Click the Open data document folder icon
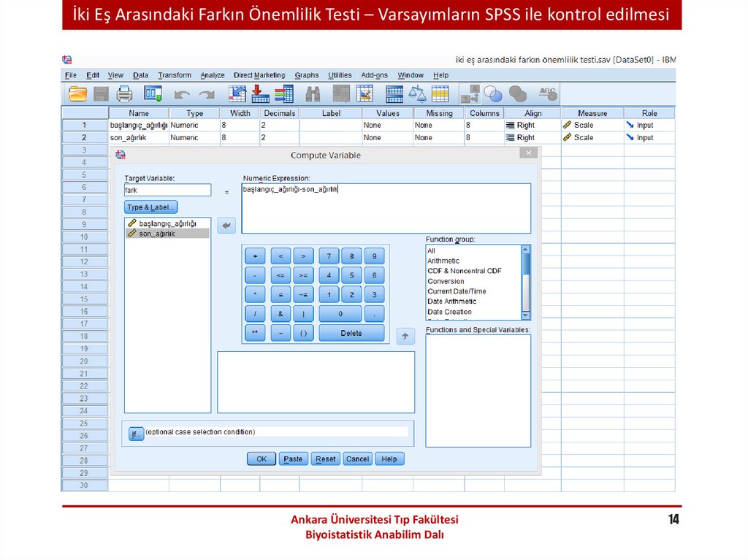The image size is (748, 560). (77, 93)
